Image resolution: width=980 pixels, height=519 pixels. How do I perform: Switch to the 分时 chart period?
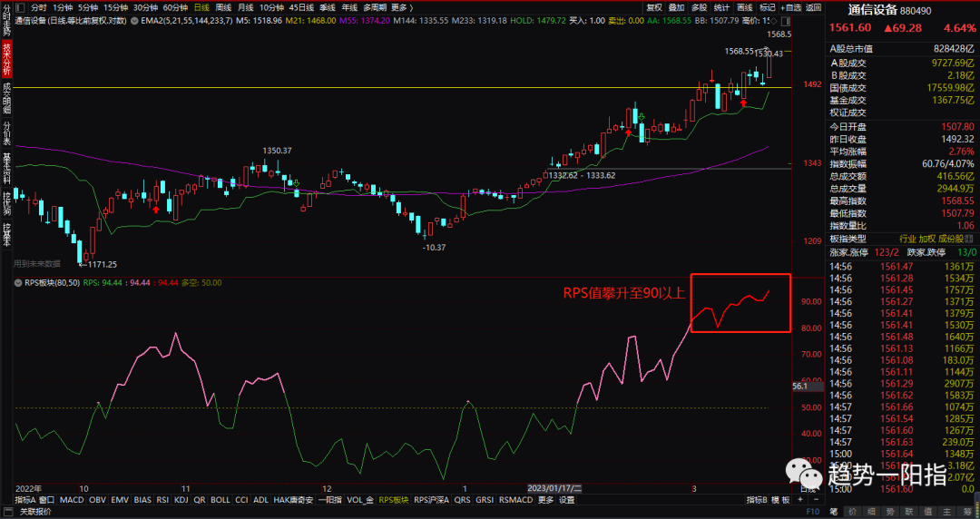click(39, 7)
